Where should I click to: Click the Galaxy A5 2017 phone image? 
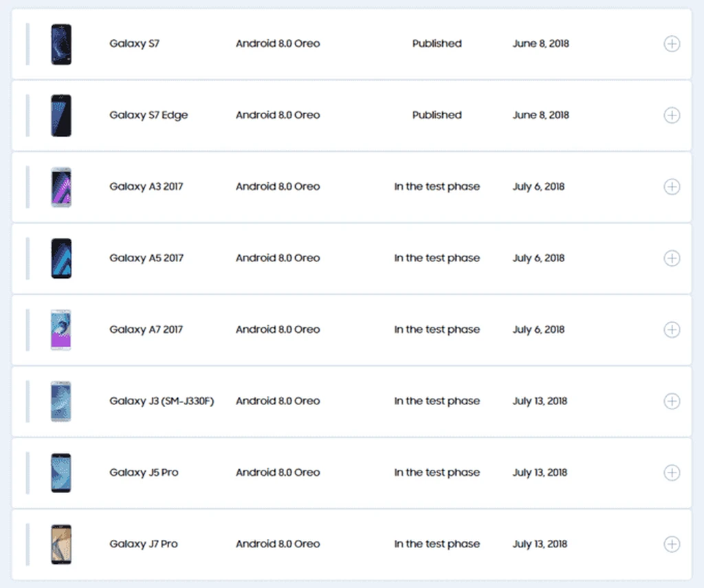point(61,259)
